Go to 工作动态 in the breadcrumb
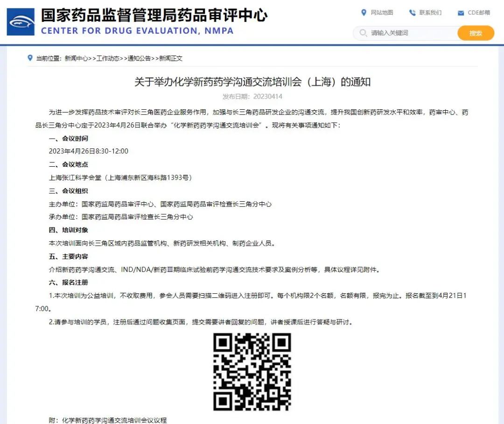 108,58
